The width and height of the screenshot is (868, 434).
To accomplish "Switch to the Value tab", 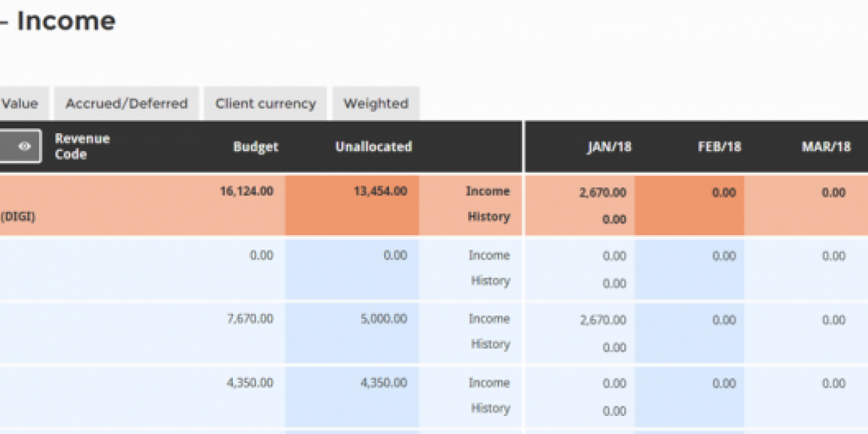I will (20, 103).
